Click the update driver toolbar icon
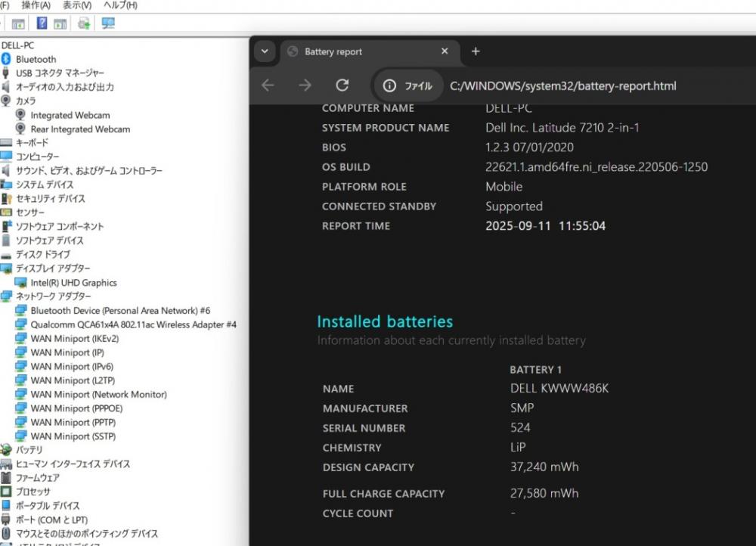The width and height of the screenshot is (756, 546). point(84,23)
